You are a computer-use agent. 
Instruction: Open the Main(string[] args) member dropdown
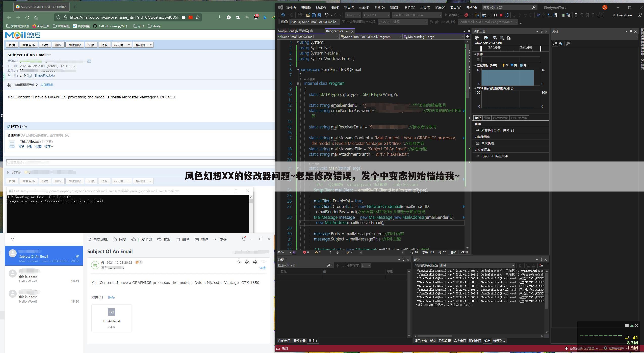434,37
